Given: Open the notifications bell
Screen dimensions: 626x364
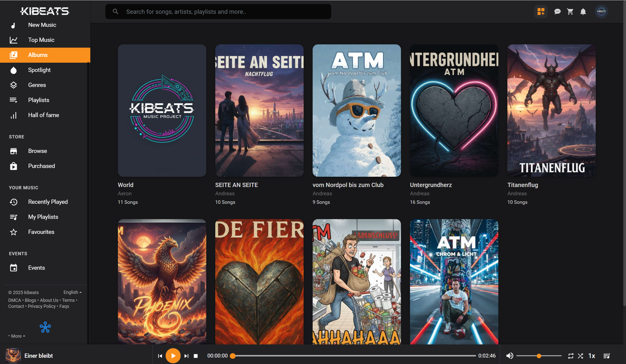Looking at the screenshot, I should tap(583, 12).
